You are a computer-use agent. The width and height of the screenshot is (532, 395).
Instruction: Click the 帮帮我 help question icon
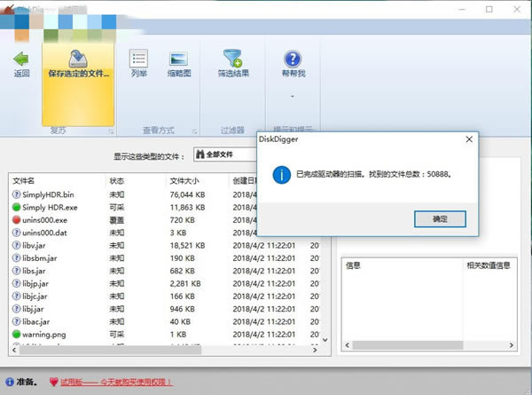[x=293, y=59]
